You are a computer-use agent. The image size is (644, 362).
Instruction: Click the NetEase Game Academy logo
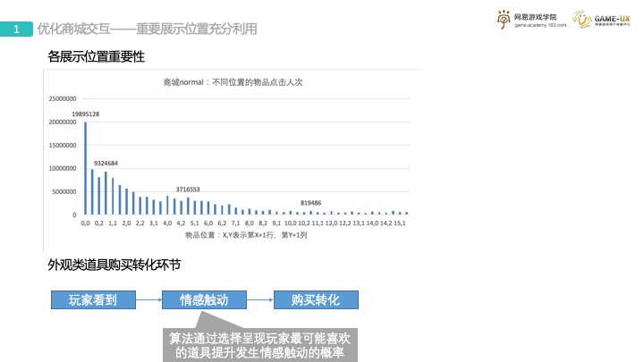click(x=531, y=20)
